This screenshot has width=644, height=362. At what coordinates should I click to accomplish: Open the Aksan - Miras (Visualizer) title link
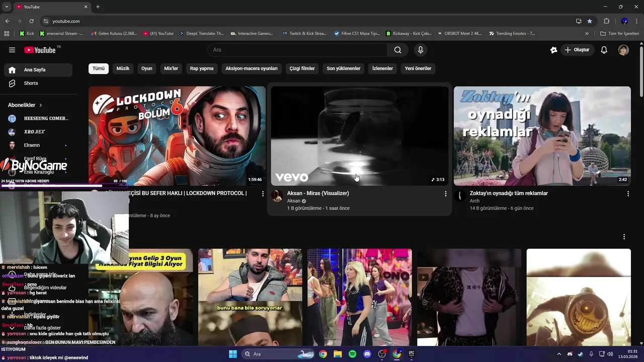(318, 193)
